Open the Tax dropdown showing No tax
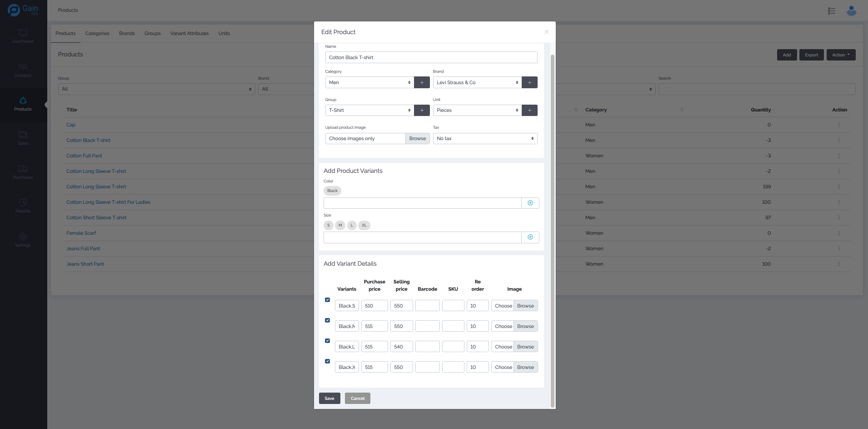868x429 pixels. (x=484, y=138)
